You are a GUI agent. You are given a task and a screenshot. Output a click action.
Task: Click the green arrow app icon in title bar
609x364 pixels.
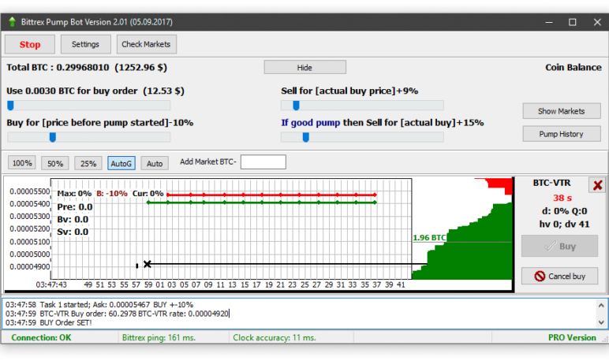(12, 22)
